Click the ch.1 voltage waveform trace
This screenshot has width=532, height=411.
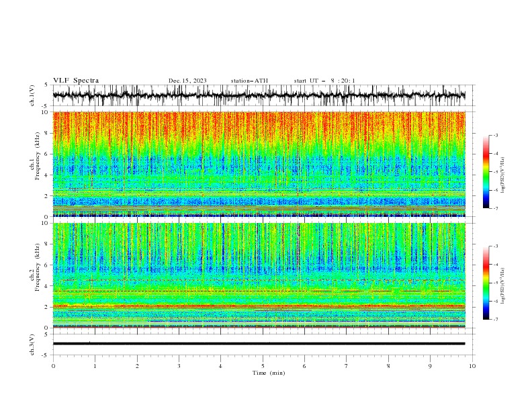coord(259,95)
